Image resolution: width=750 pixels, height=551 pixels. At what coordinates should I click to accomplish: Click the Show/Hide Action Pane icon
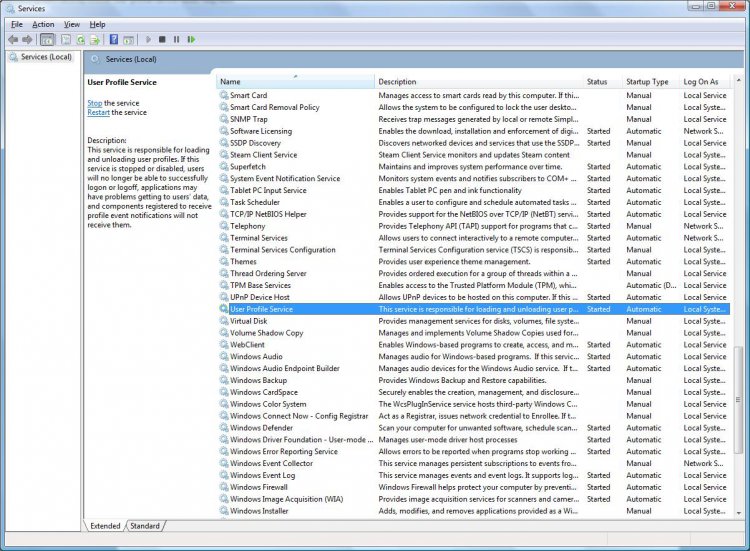[x=128, y=40]
